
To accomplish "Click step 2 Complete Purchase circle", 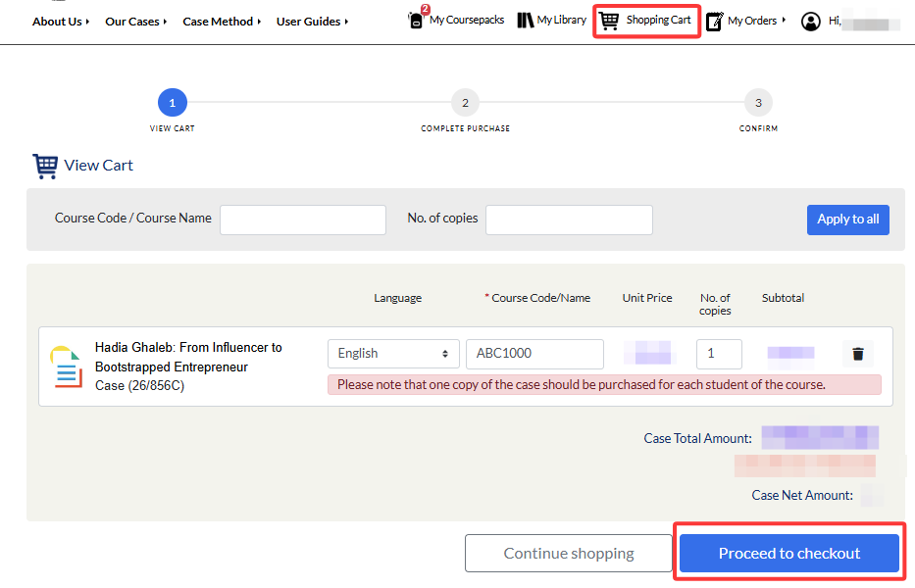I will click(x=465, y=103).
